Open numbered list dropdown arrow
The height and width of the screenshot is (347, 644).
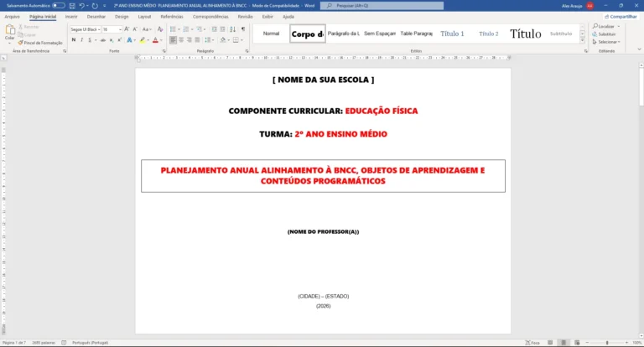pyautogui.click(x=192, y=29)
